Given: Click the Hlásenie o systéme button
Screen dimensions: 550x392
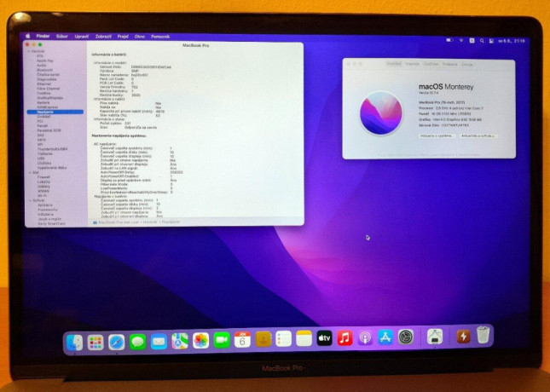Looking at the screenshot, I should pyautogui.click(x=437, y=135).
